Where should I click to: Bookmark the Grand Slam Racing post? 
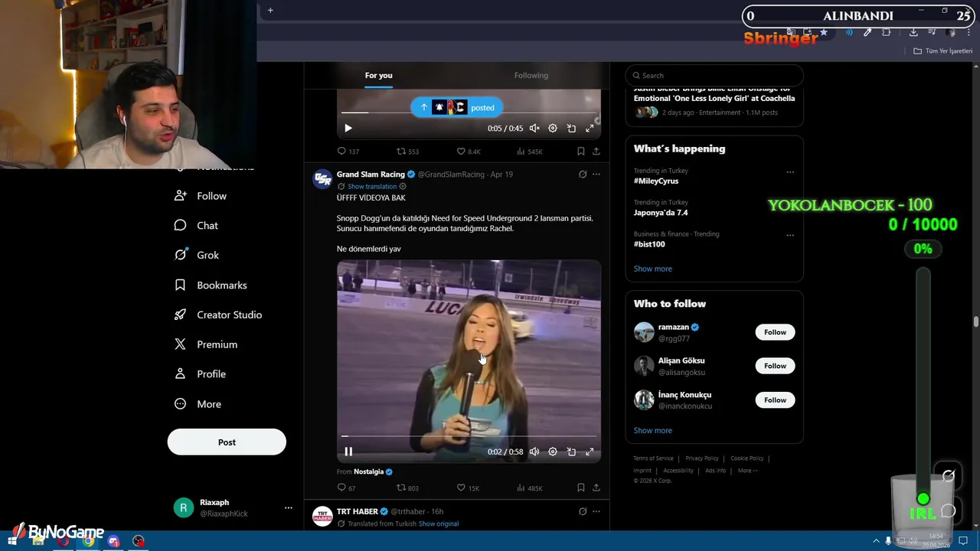tap(581, 488)
